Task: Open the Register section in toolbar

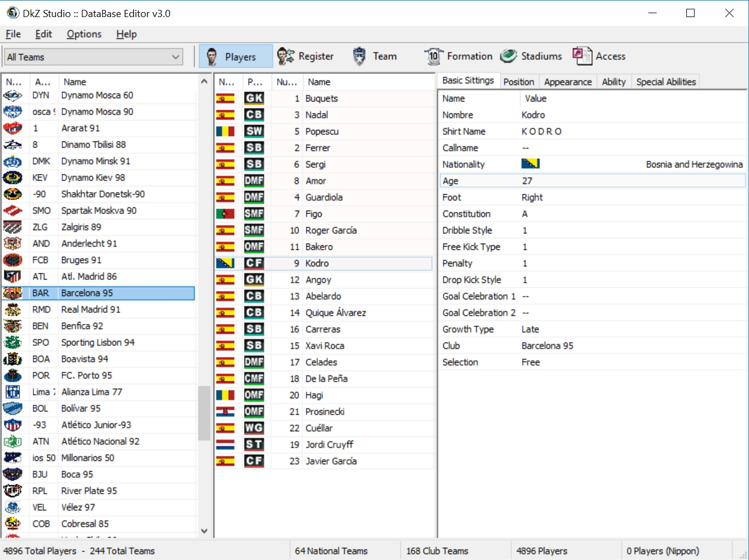Action: click(x=305, y=56)
